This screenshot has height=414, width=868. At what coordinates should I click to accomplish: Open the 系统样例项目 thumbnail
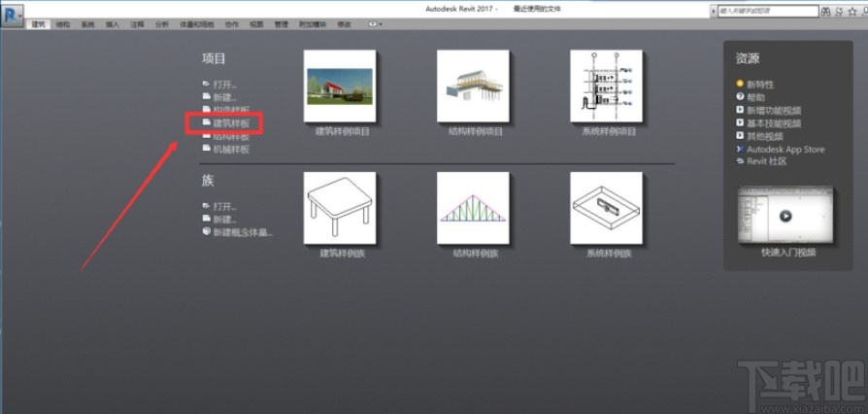pyautogui.click(x=607, y=86)
